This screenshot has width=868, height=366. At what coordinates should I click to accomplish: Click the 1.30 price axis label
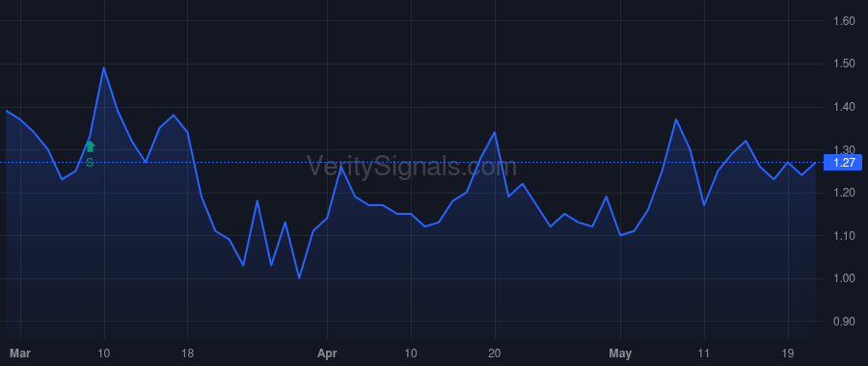(x=844, y=150)
